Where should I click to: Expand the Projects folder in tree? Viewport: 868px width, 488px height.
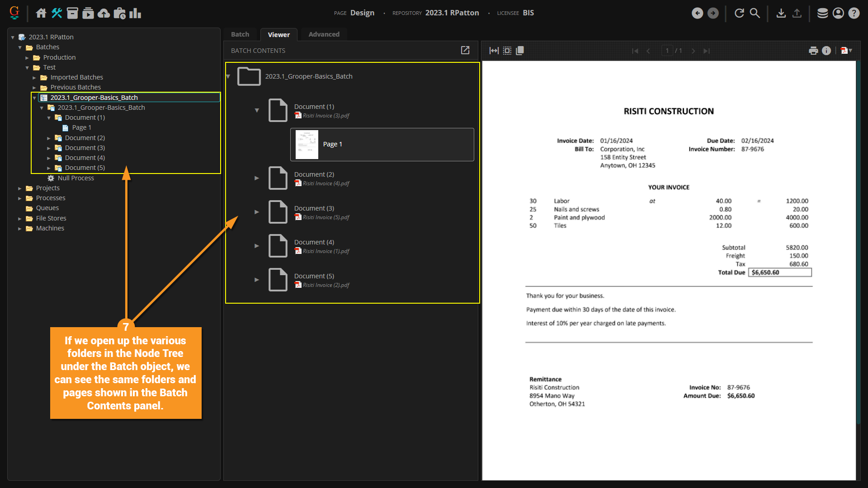coord(20,188)
